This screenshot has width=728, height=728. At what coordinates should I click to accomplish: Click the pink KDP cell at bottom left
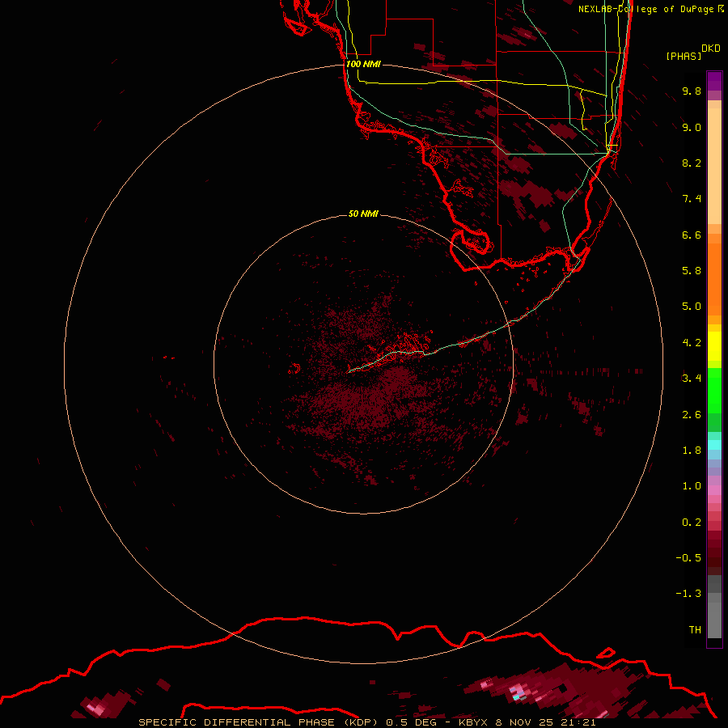coord(98,709)
